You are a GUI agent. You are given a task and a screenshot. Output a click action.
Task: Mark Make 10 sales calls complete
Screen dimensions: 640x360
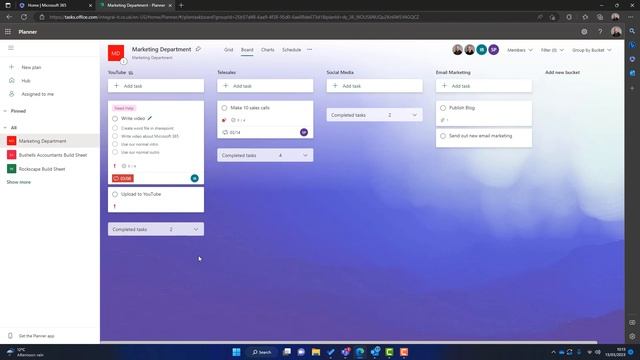224,108
